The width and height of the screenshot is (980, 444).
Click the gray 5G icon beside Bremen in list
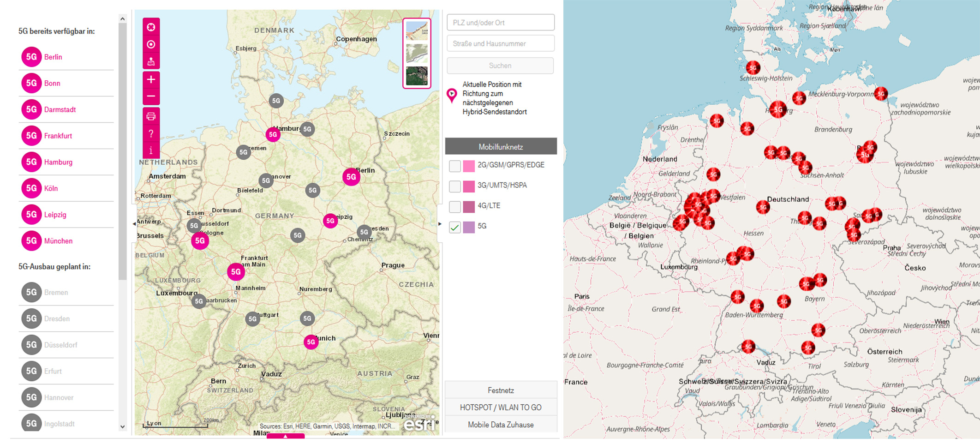click(x=31, y=292)
